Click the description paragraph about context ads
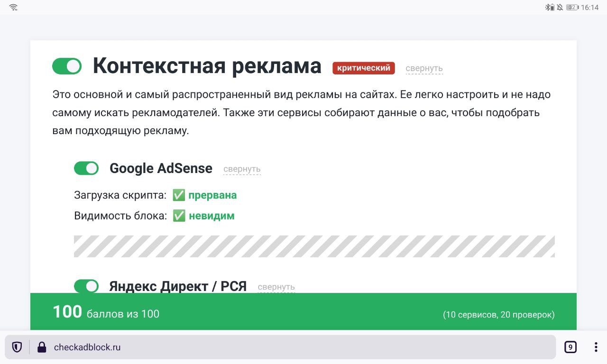Image resolution: width=607 pixels, height=364 pixels. 302,113
